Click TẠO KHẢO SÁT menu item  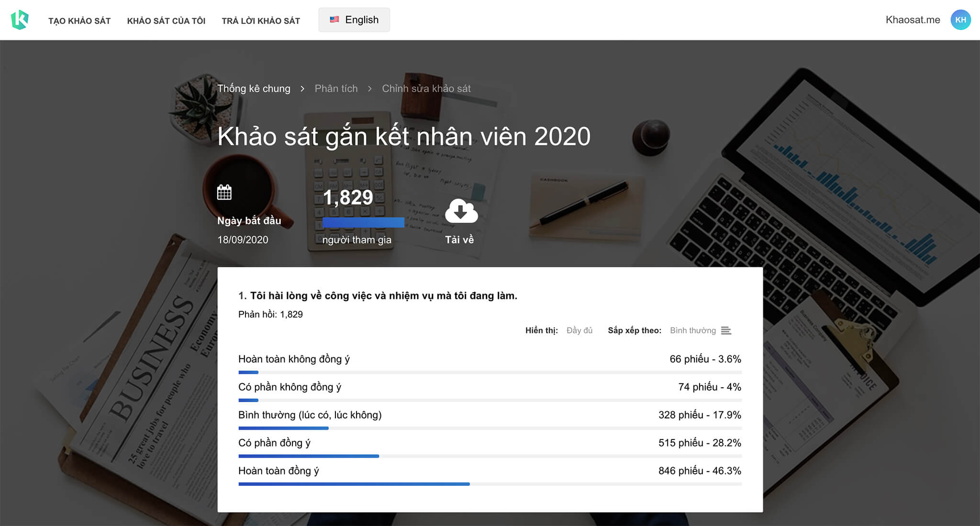tap(78, 20)
